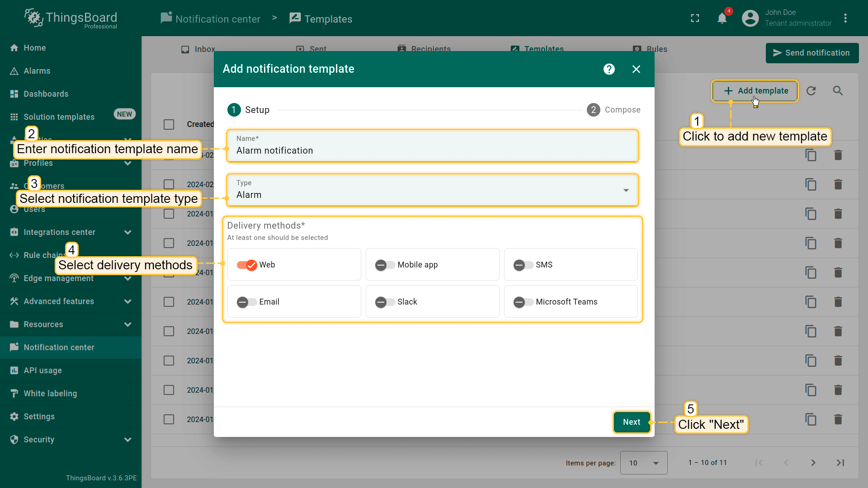Click the template Name input field
868x488 pixels.
pyautogui.click(x=432, y=150)
